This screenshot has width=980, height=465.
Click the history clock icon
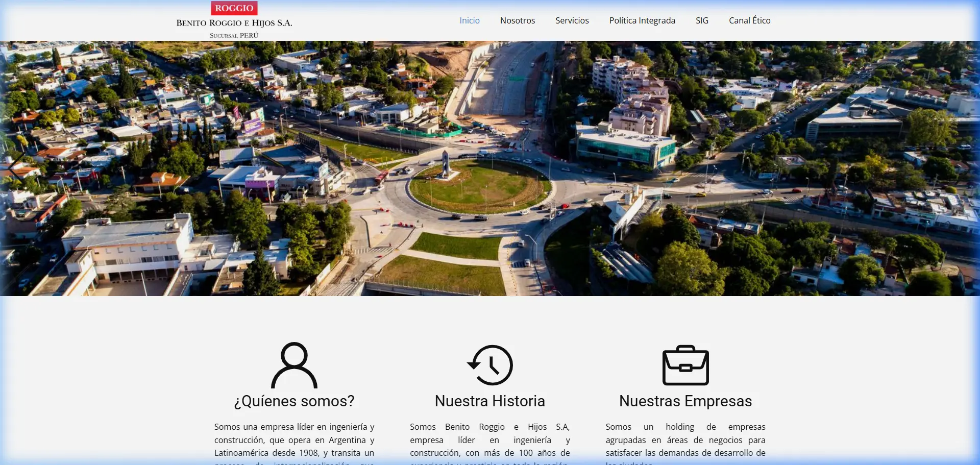tap(490, 365)
